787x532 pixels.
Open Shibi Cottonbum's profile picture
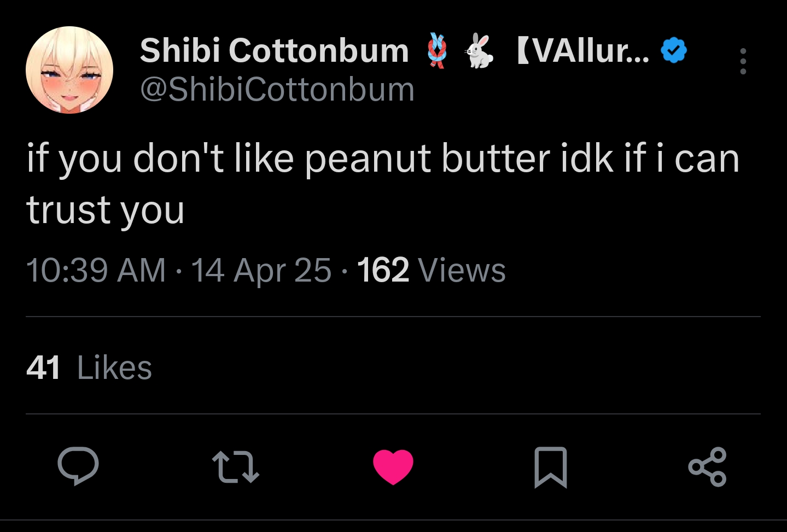tap(69, 69)
